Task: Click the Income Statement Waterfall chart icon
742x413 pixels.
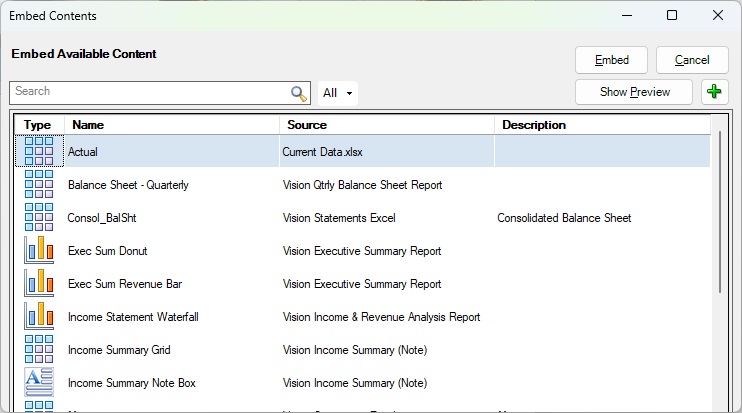Action: tap(38, 317)
